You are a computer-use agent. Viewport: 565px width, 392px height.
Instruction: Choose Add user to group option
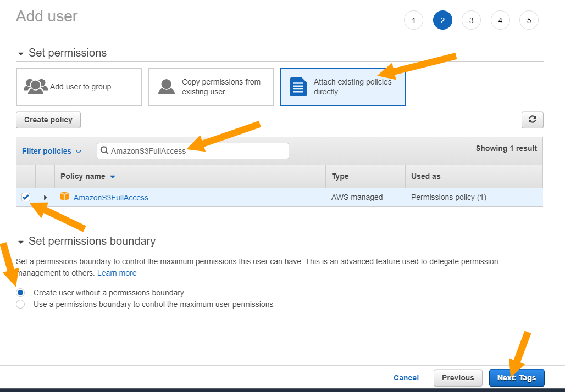(x=79, y=87)
